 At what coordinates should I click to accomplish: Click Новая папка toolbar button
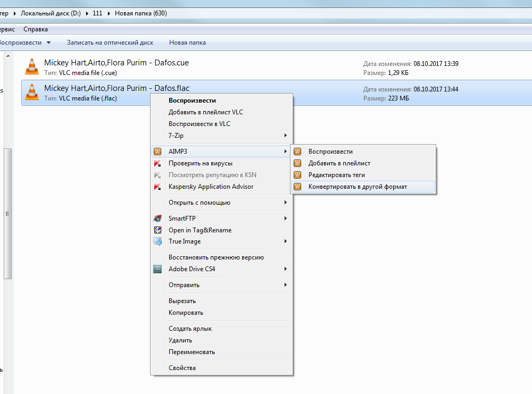coord(187,43)
